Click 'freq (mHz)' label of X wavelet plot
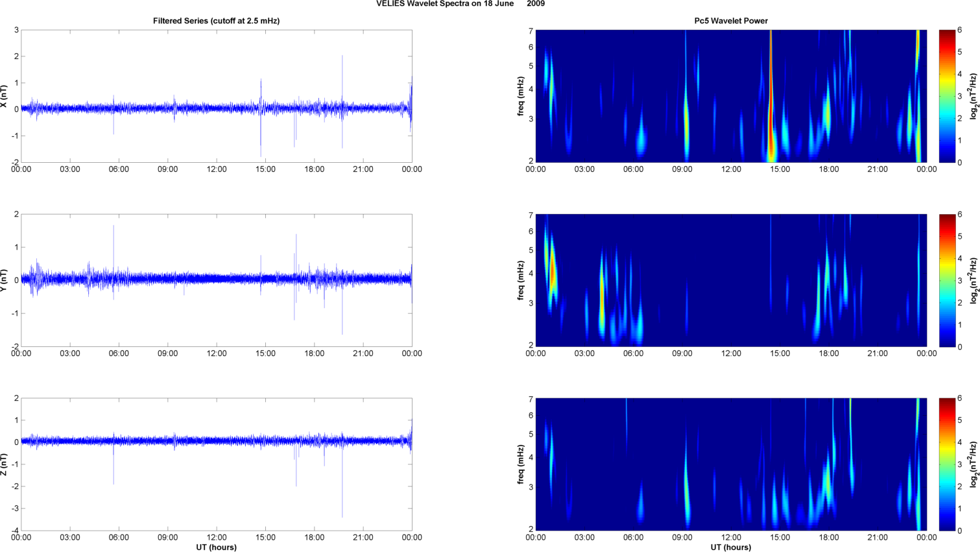Viewport: 980px width, 552px height. (x=521, y=96)
